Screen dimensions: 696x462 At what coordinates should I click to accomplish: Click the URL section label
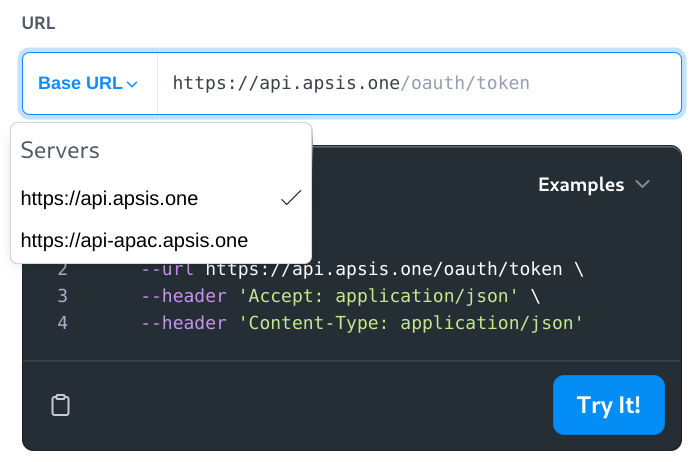39,23
